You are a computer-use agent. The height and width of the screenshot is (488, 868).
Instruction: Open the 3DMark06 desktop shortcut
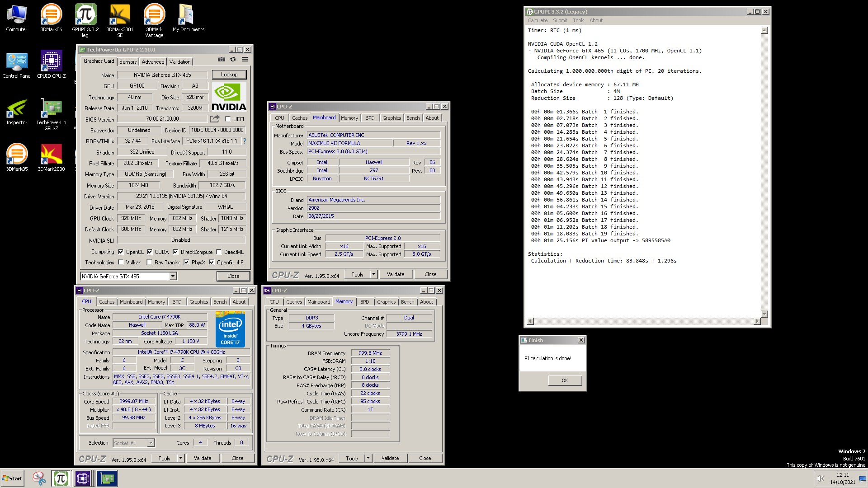point(51,18)
